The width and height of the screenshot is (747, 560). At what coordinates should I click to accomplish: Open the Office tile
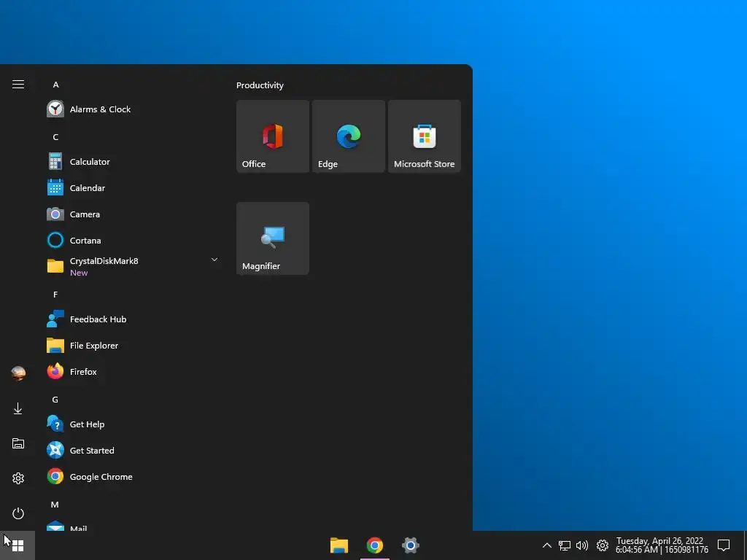(273, 136)
